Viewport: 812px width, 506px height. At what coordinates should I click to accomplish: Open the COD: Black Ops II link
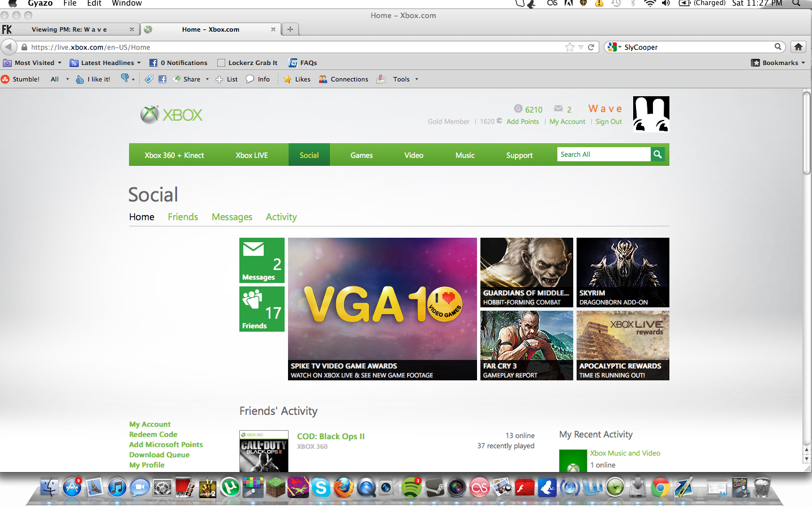331,436
